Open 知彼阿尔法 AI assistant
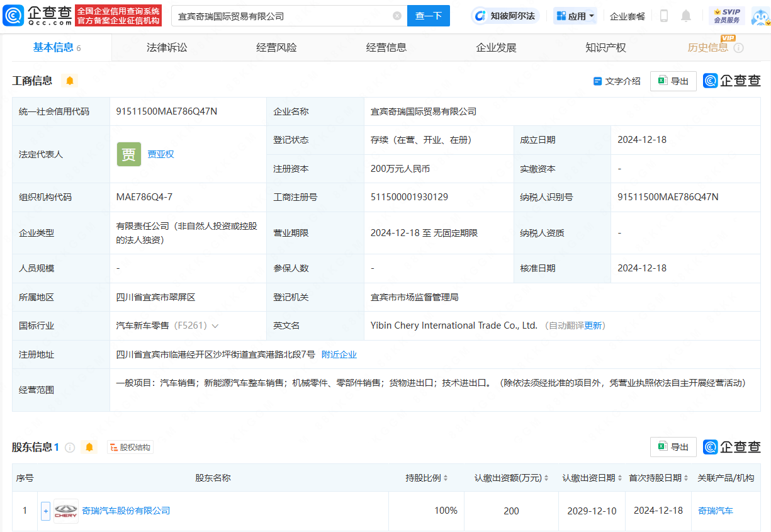This screenshot has width=771, height=532. click(507, 16)
